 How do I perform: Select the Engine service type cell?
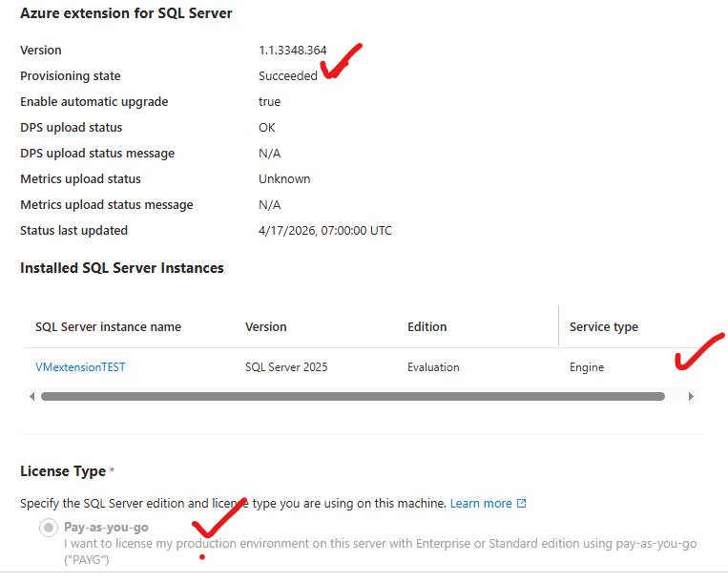(x=587, y=367)
